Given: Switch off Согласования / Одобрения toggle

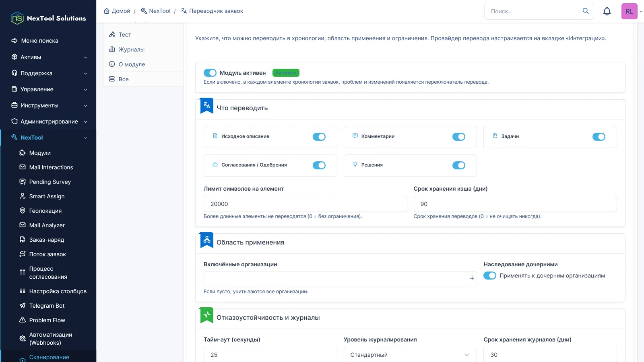Looking at the screenshot, I should click(x=319, y=165).
